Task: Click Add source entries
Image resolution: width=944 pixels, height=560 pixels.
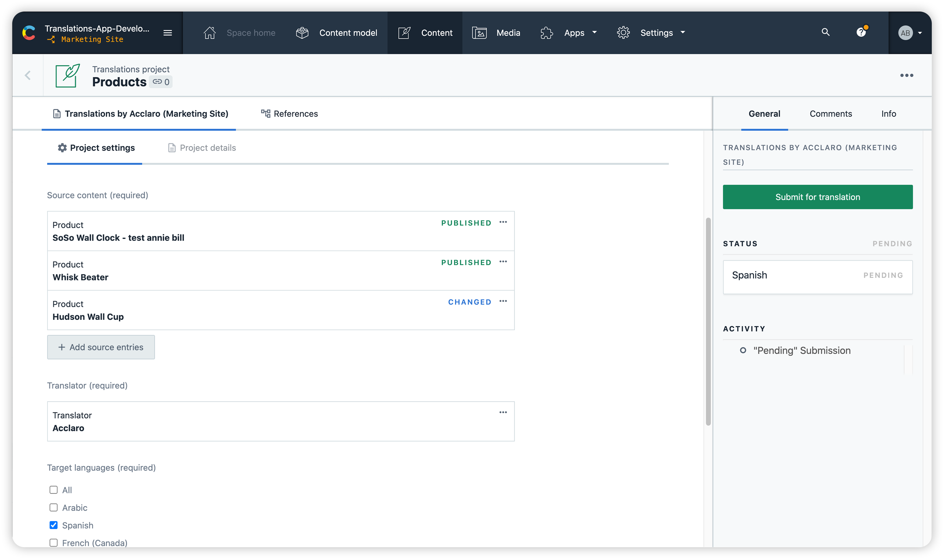Action: [101, 347]
